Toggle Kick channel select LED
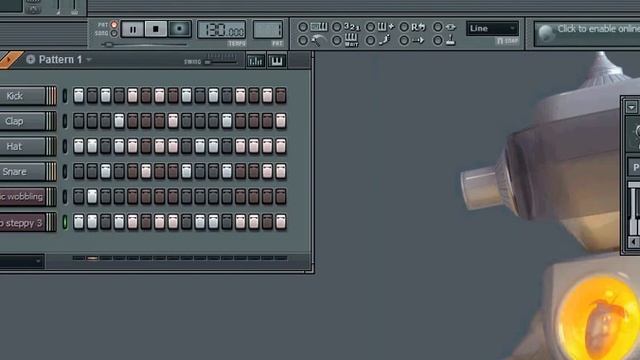The width and height of the screenshot is (640, 360). pos(64,96)
